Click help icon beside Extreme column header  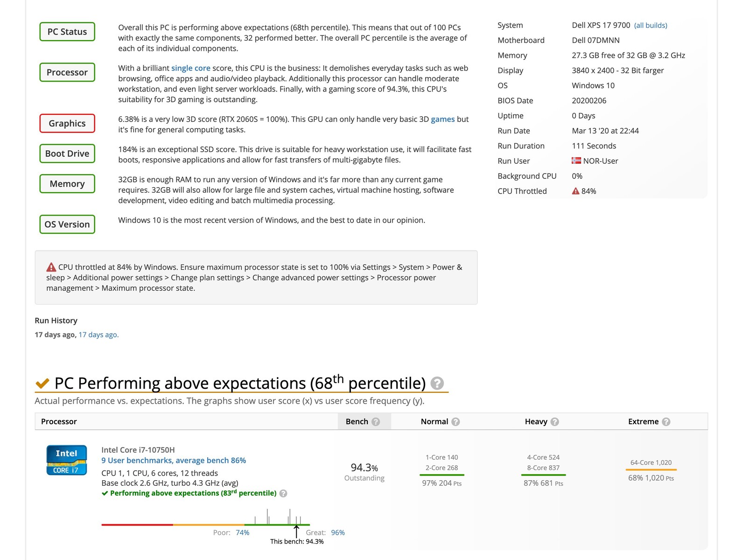(666, 422)
